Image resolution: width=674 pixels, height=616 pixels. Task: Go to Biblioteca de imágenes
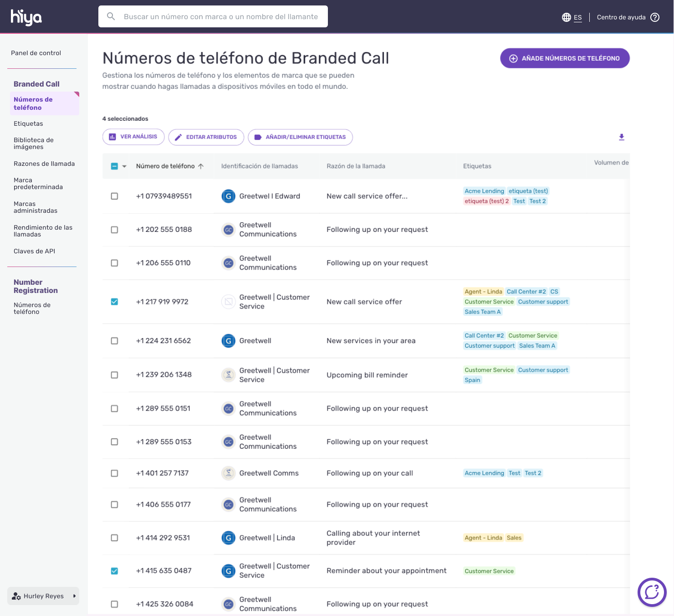pos(34,144)
